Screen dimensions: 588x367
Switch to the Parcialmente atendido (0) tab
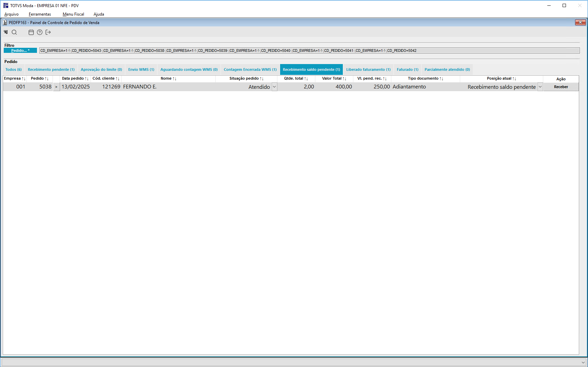(x=447, y=69)
